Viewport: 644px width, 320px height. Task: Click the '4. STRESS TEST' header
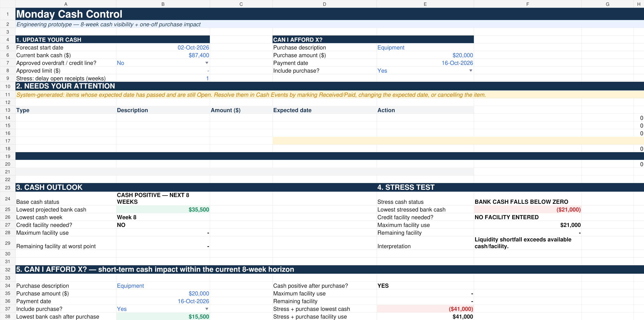click(406, 187)
